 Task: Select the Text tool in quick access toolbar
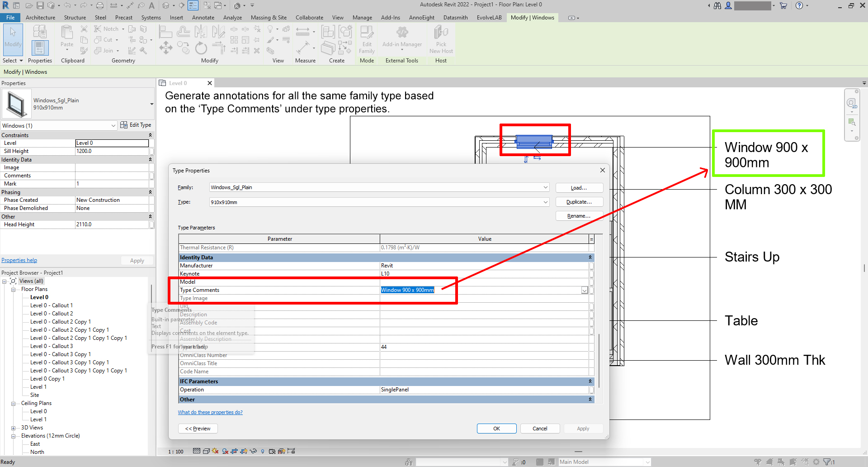152,5
